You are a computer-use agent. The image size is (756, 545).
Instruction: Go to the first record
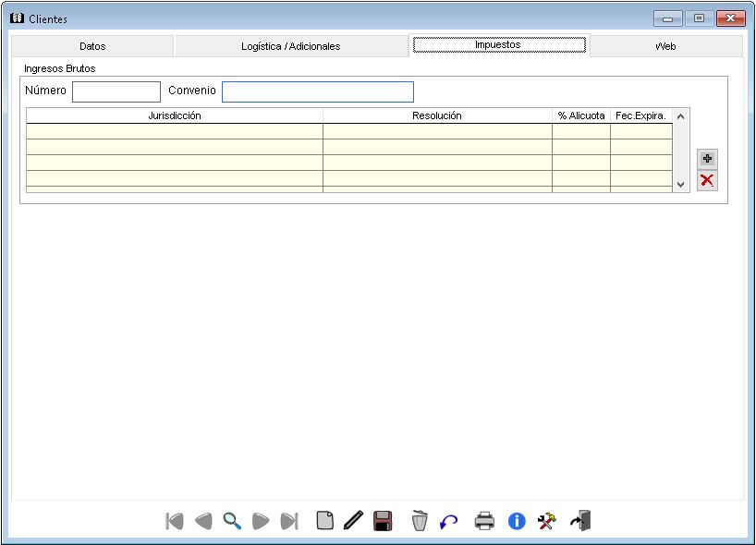point(175,521)
